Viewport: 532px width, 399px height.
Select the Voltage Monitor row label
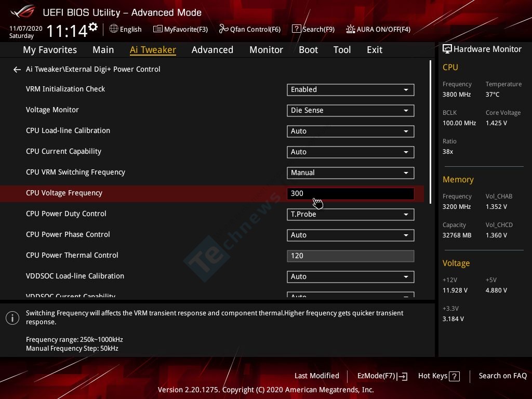52,110
